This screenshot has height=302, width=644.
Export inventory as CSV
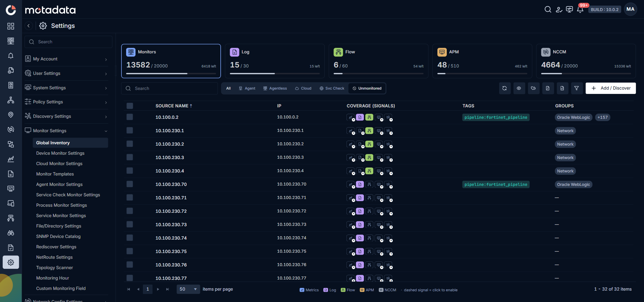pyautogui.click(x=562, y=88)
